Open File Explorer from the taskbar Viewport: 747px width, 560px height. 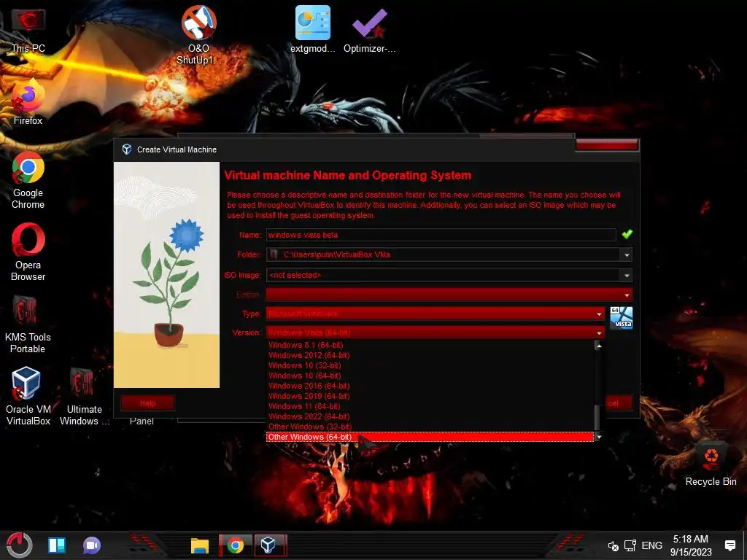pos(200,545)
